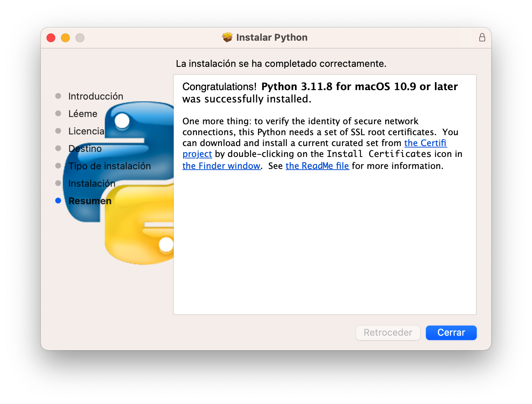Click the package icon in the title bar
Image resolution: width=532 pixels, height=404 pixels.
click(x=227, y=37)
